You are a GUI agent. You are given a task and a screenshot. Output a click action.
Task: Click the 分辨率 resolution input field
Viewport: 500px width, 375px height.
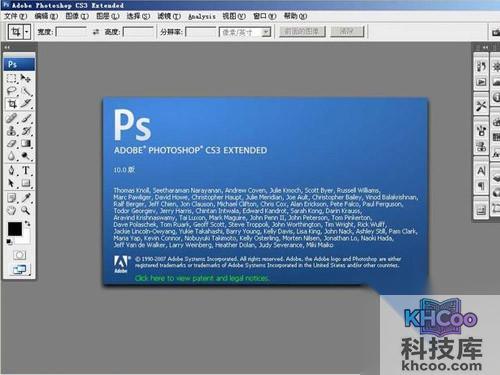point(201,32)
